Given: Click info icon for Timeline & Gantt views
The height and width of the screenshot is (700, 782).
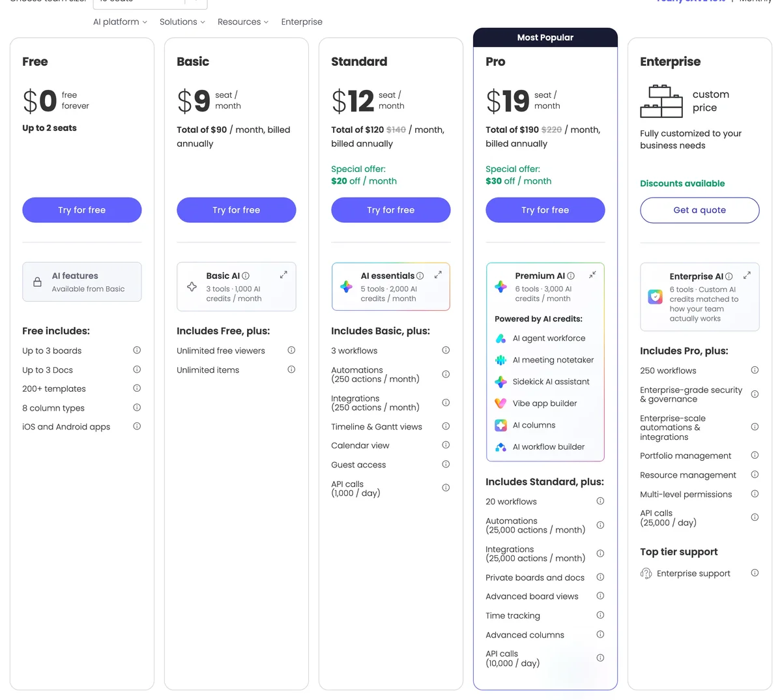Looking at the screenshot, I should 446,426.
